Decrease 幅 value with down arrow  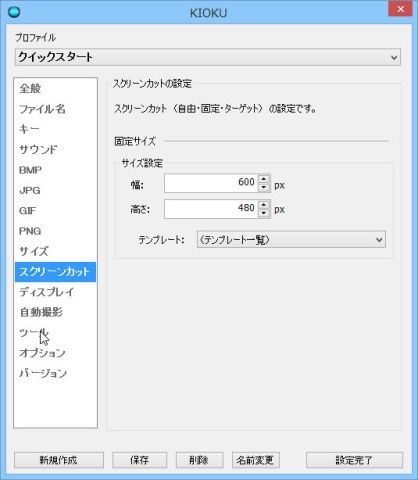tap(264, 187)
